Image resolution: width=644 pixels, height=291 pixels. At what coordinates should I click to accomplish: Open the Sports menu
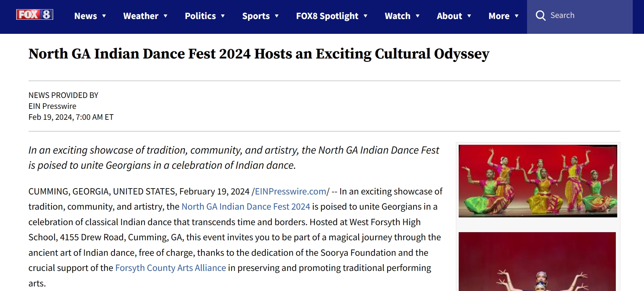point(256,16)
